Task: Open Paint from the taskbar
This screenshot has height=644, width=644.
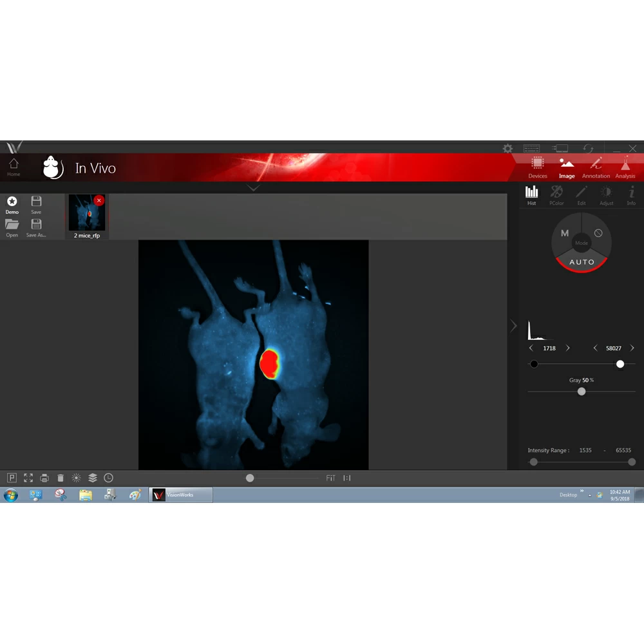Action: (135, 495)
